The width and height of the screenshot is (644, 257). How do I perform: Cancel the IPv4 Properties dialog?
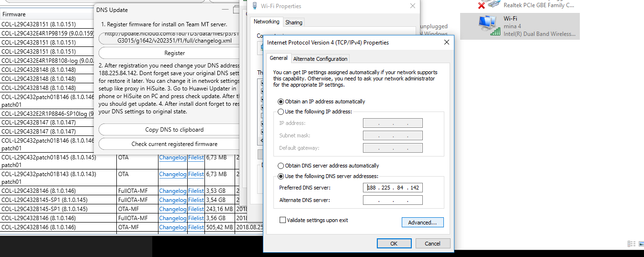point(432,244)
